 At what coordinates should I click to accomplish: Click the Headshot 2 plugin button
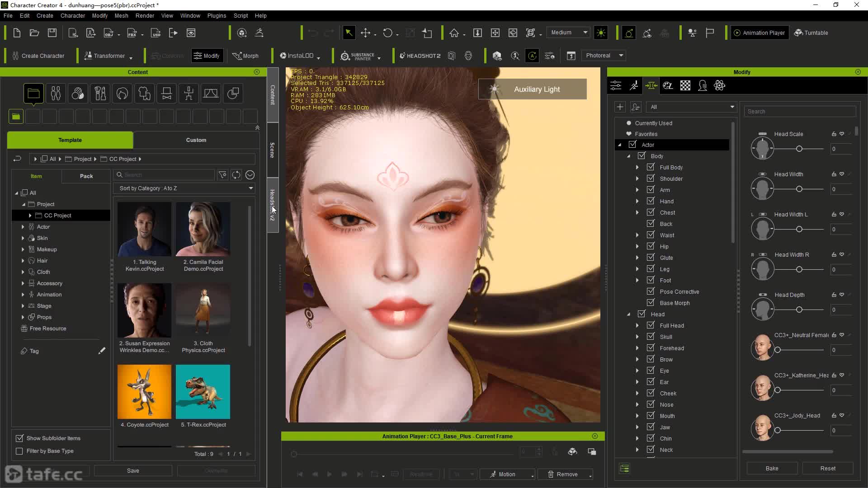[420, 56]
